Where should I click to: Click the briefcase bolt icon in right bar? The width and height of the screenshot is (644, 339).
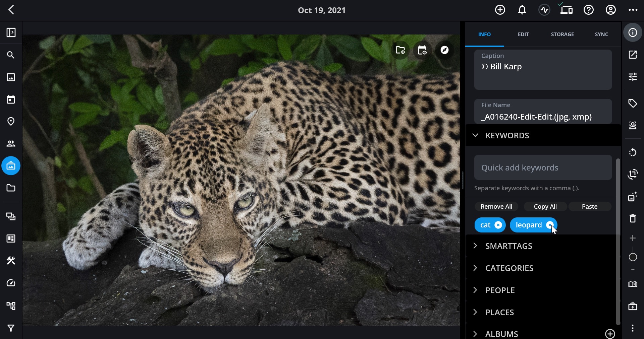(x=633, y=306)
